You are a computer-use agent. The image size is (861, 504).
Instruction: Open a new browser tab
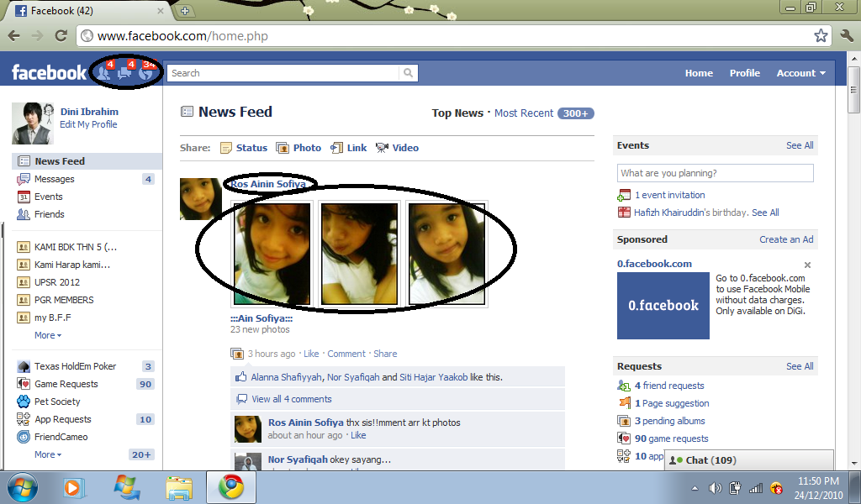tap(185, 10)
